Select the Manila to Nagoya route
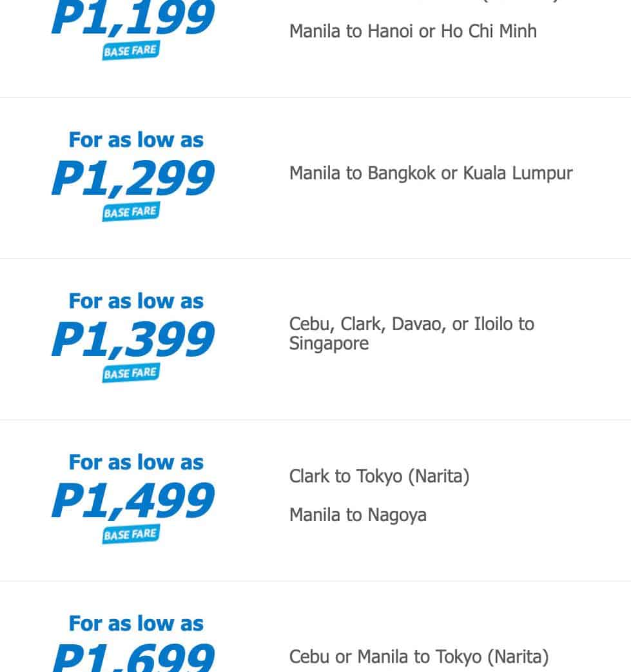631x672 pixels. [358, 515]
